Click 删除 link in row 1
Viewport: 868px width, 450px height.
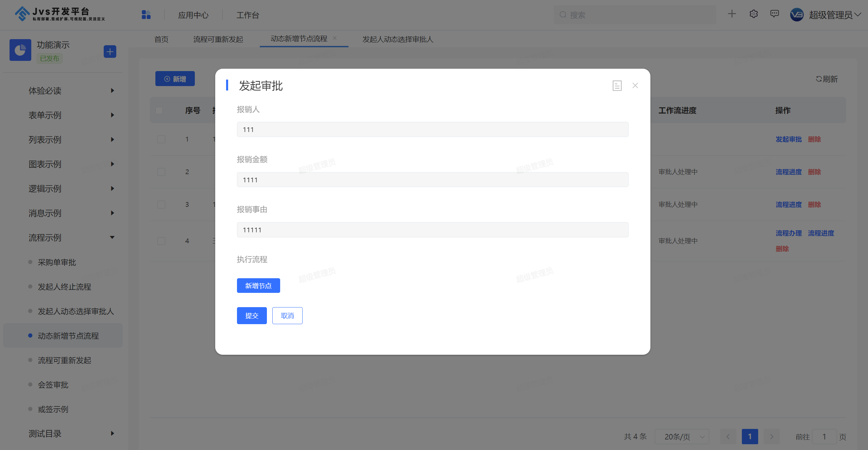[x=815, y=139]
